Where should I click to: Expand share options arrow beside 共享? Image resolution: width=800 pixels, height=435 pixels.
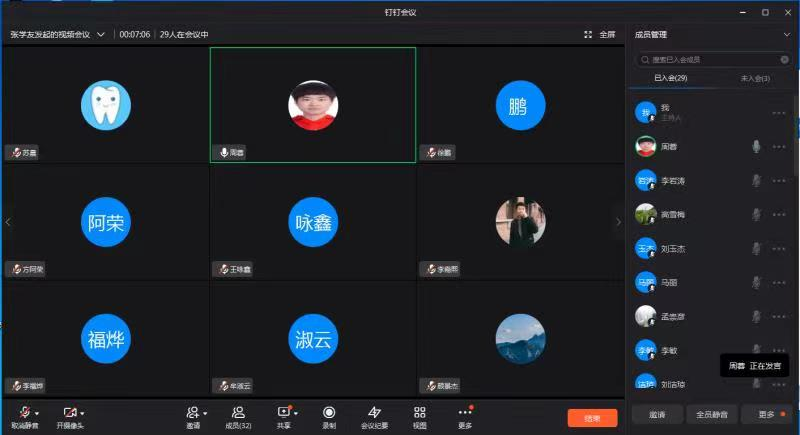296,414
